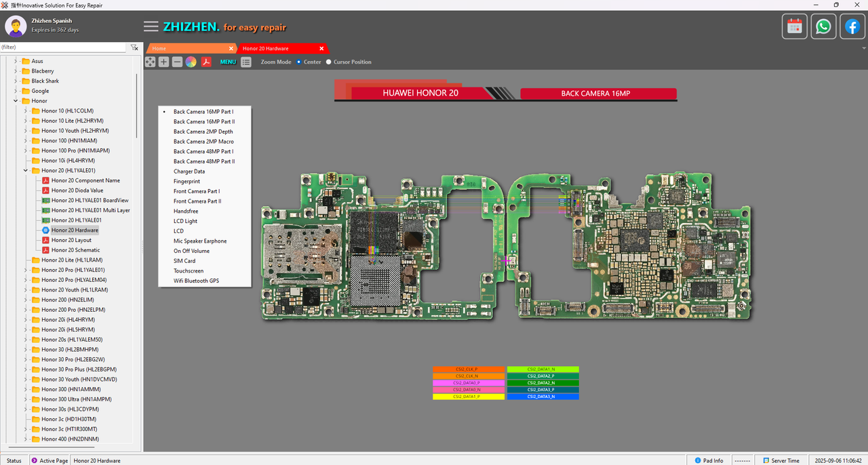Click the MENU toolbar button
The width and height of the screenshot is (868, 465).
(x=228, y=62)
